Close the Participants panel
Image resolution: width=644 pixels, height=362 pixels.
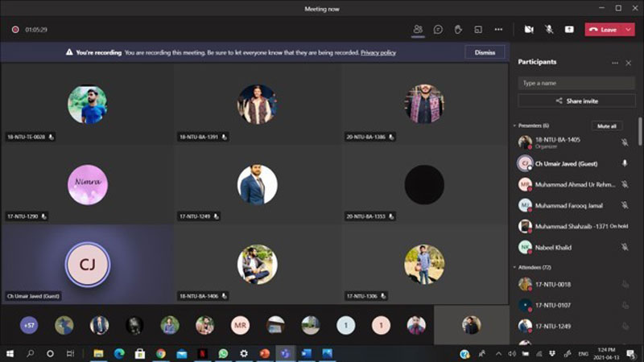(x=630, y=62)
